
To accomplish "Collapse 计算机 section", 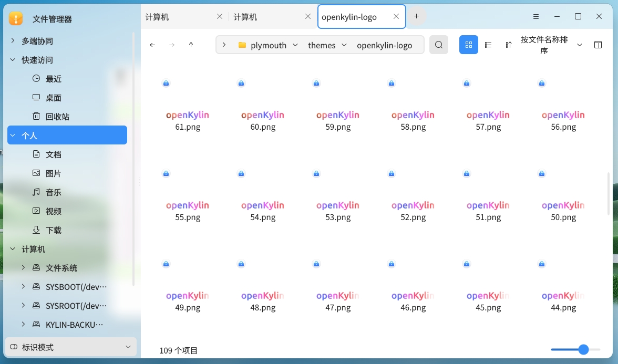I will point(13,248).
